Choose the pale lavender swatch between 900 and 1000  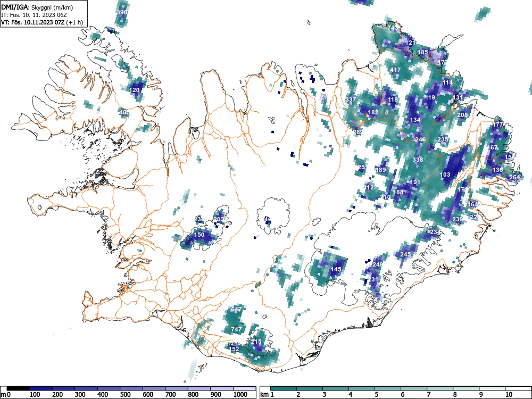(222, 388)
